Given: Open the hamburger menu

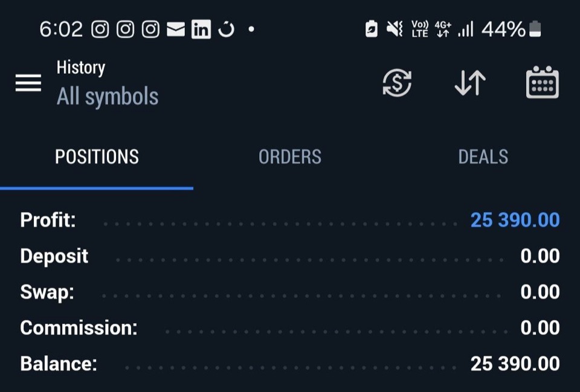Looking at the screenshot, I should 28,83.
